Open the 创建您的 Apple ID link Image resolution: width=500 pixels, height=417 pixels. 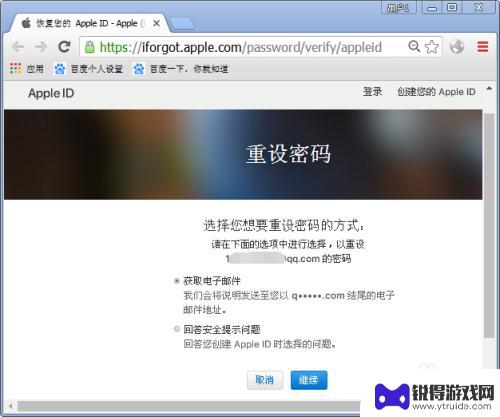[436, 92]
